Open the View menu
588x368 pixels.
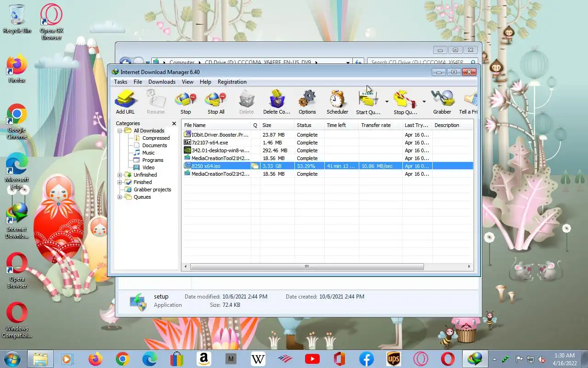coord(187,82)
